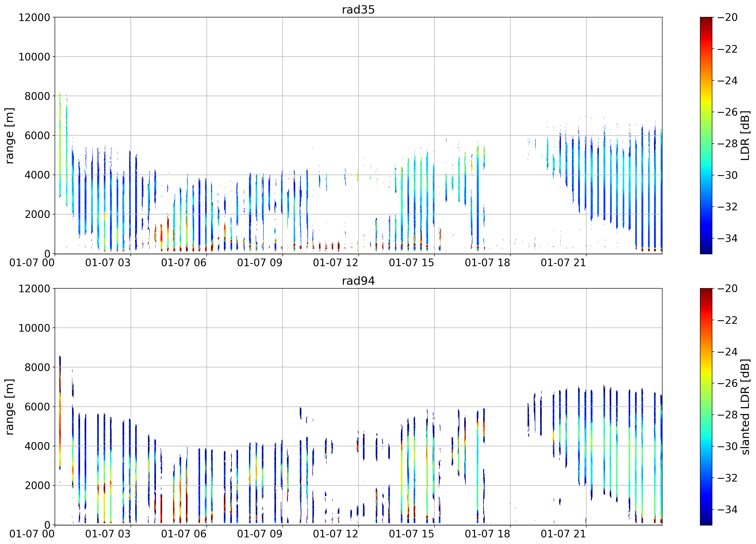This screenshot has width=756, height=544.
Task: Click the rad35 colorbar's "LDR [dB]" label
Action: (745, 135)
